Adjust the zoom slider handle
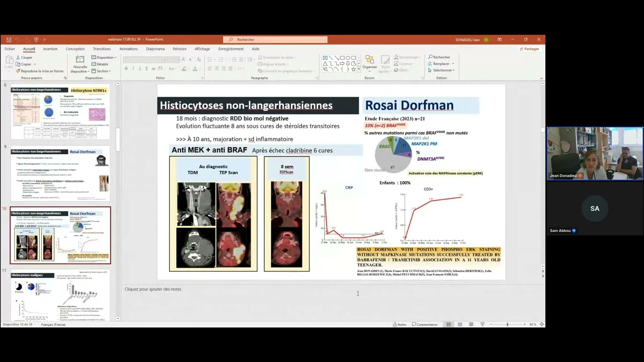This screenshot has height=362, width=644. (507, 324)
